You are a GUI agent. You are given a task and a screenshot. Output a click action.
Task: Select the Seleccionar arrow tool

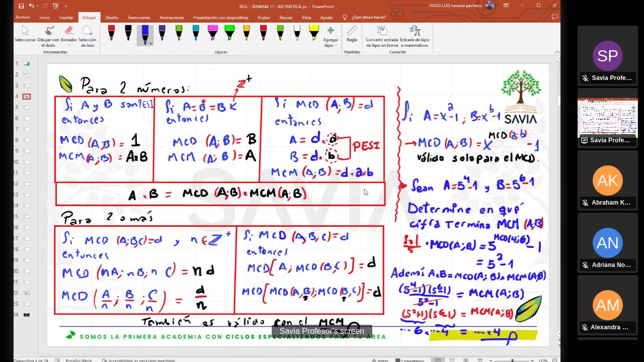point(25,34)
